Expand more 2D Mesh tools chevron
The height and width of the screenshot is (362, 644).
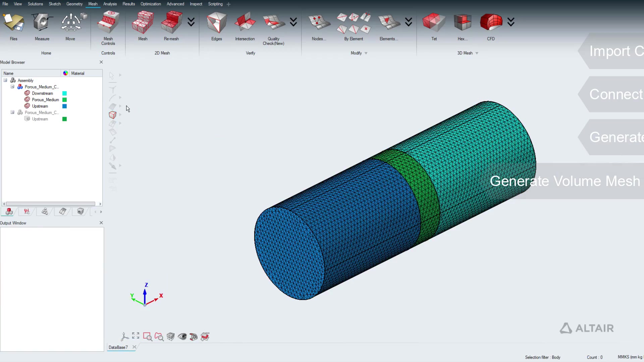[x=191, y=22]
